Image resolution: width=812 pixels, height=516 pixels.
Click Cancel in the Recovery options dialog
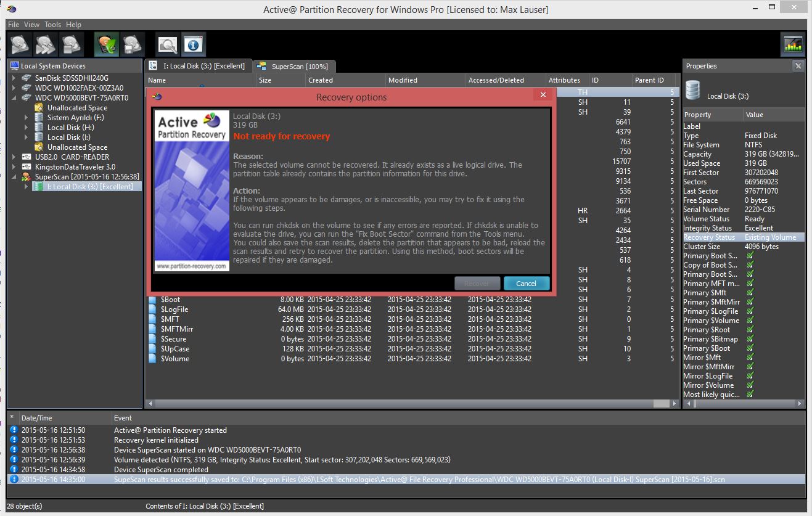point(527,284)
